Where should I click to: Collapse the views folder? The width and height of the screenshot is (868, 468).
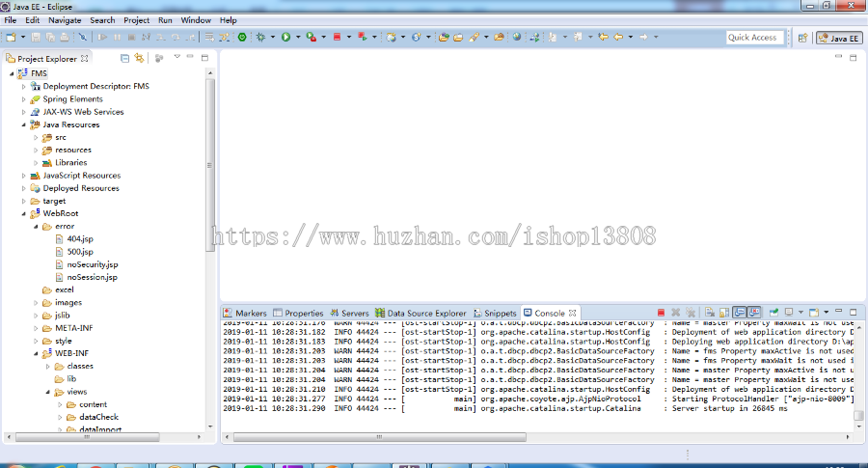point(48,392)
